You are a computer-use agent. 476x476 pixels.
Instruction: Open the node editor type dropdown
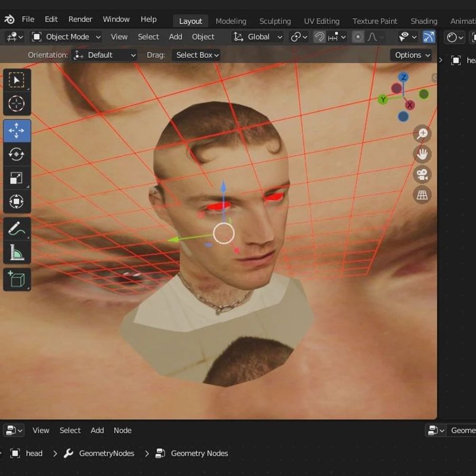coord(14,430)
